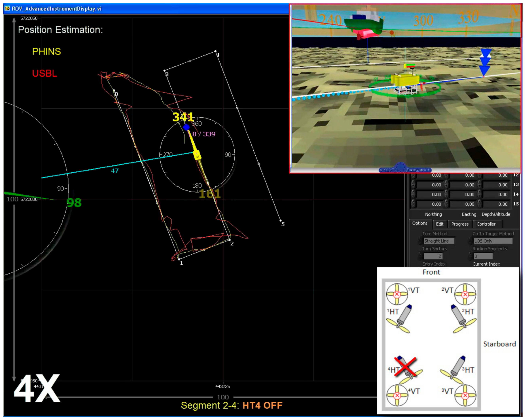This screenshot has height=420, width=526.
Task: Click the LabVIEW icon in title bar
Action: click(x=7, y=8)
